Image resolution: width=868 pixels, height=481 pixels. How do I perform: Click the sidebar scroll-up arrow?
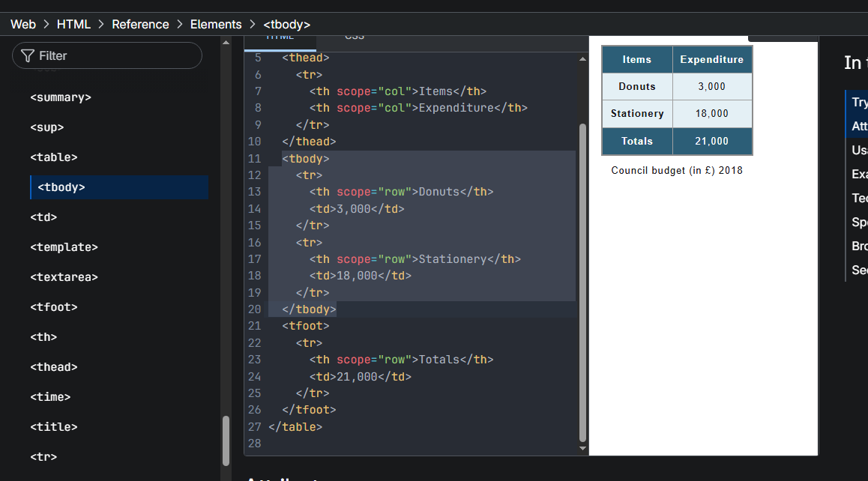pos(226,43)
